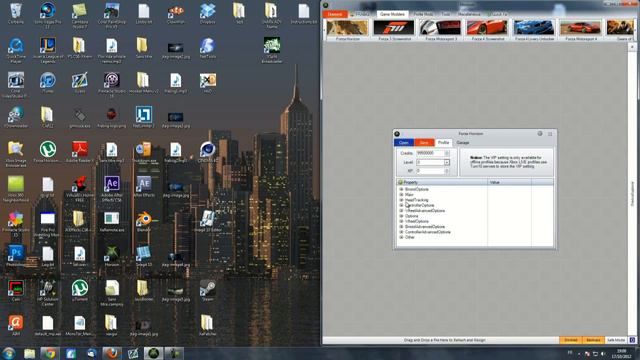Open Google Chrome from the taskbar

tap(50, 353)
